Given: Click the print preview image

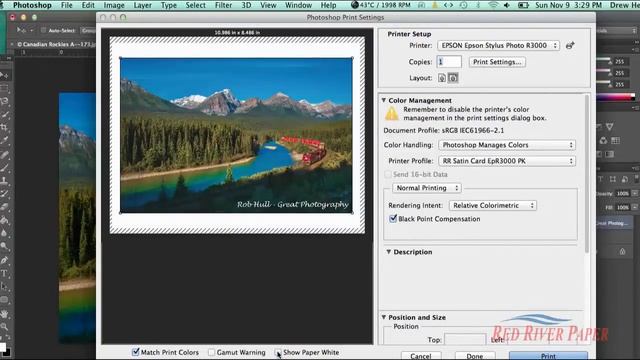Looking at the screenshot, I should click(236, 135).
